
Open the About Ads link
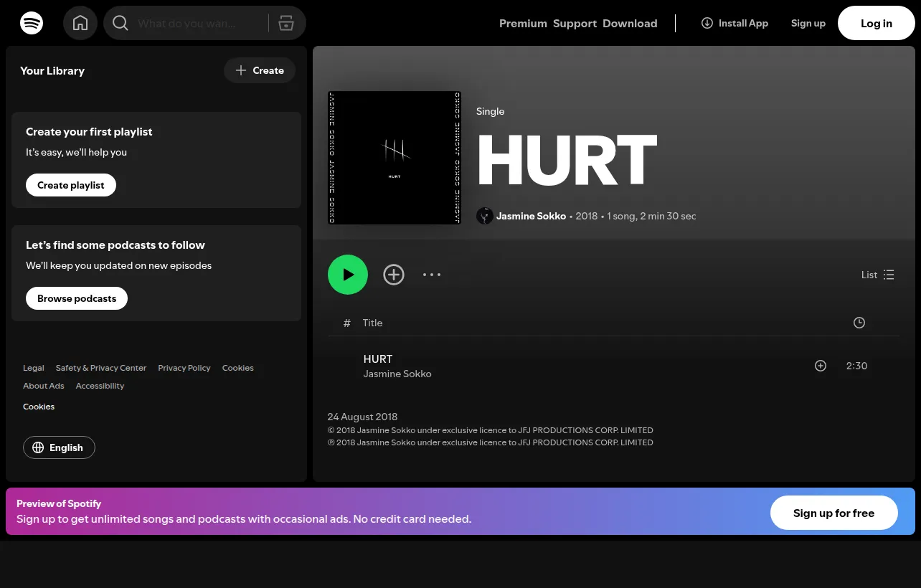[x=44, y=386]
